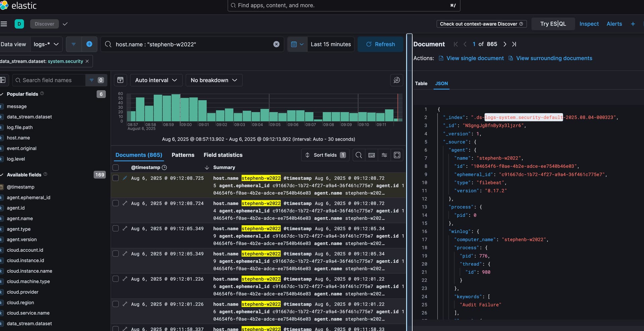Image resolution: width=644 pixels, height=331 pixels.
Task: Click the Refresh button
Action: 380,44
